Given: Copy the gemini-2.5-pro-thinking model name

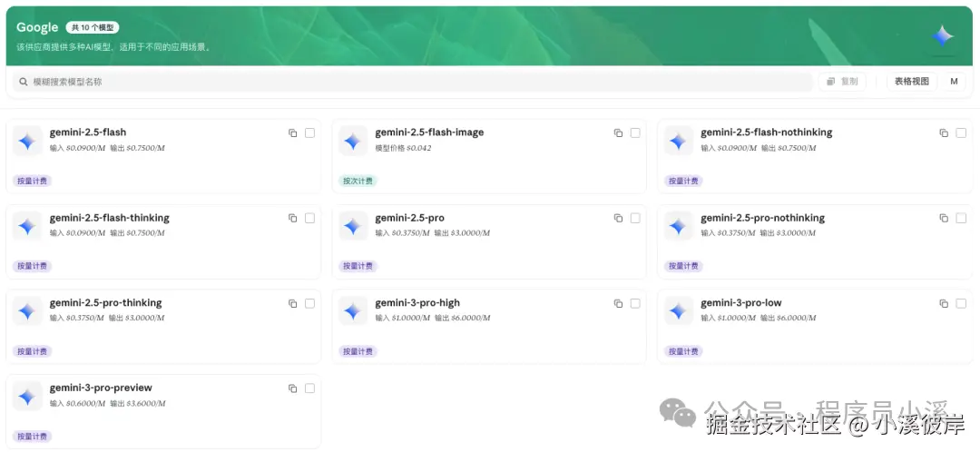Looking at the screenshot, I should pyautogui.click(x=292, y=304).
